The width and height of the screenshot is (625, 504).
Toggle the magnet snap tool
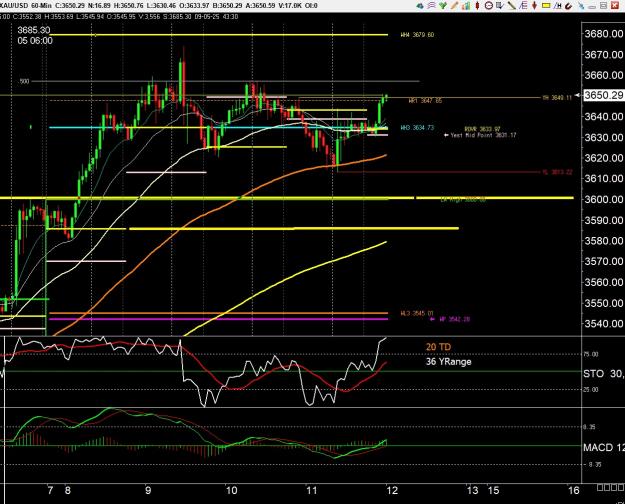pos(568,6)
